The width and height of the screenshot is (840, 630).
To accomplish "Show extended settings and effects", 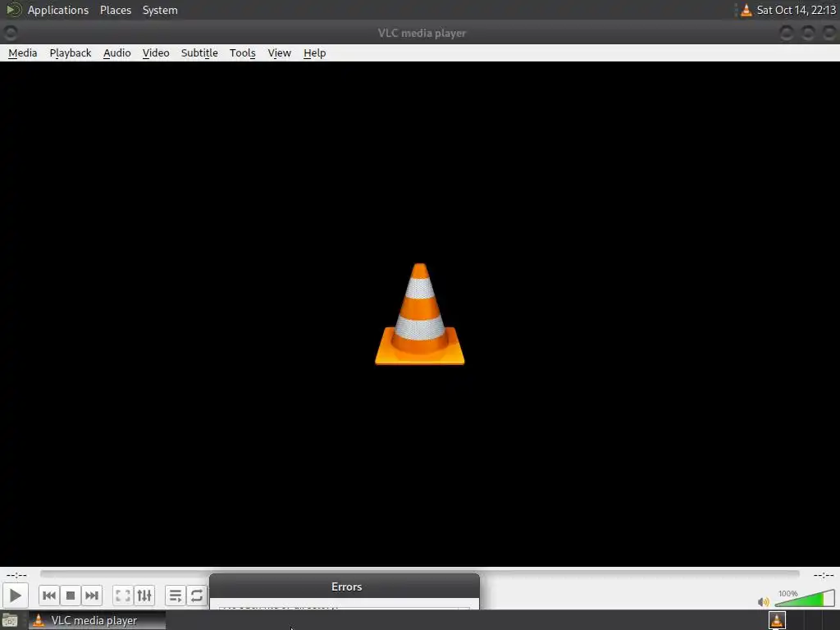I will [x=144, y=596].
